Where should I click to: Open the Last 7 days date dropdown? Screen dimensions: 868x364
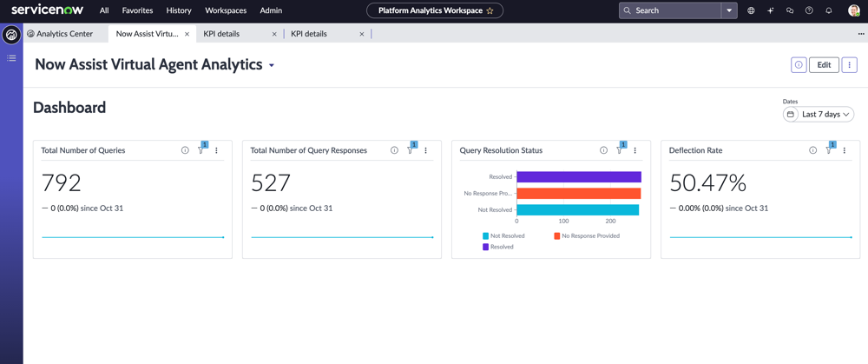(825, 115)
